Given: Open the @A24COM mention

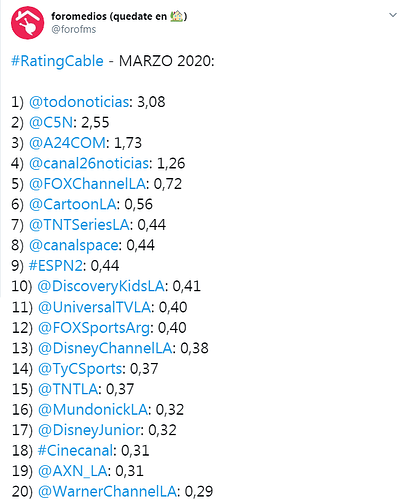Looking at the screenshot, I should pos(67,143).
